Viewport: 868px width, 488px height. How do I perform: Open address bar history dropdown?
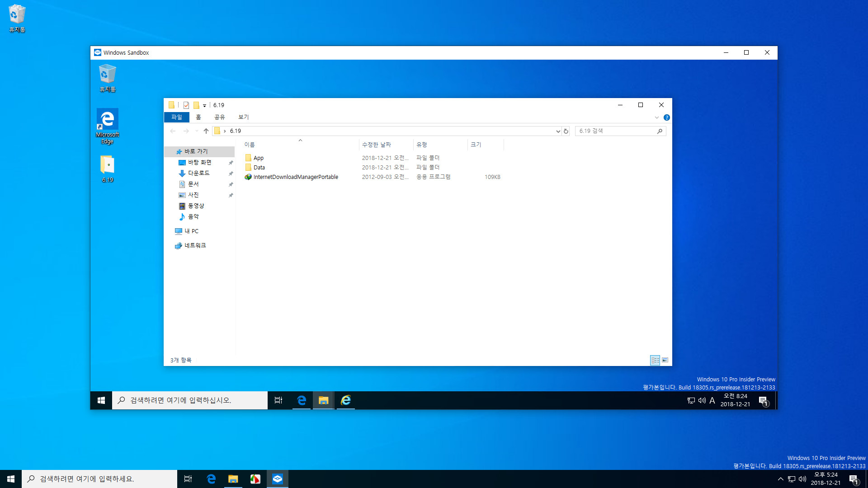[558, 131]
